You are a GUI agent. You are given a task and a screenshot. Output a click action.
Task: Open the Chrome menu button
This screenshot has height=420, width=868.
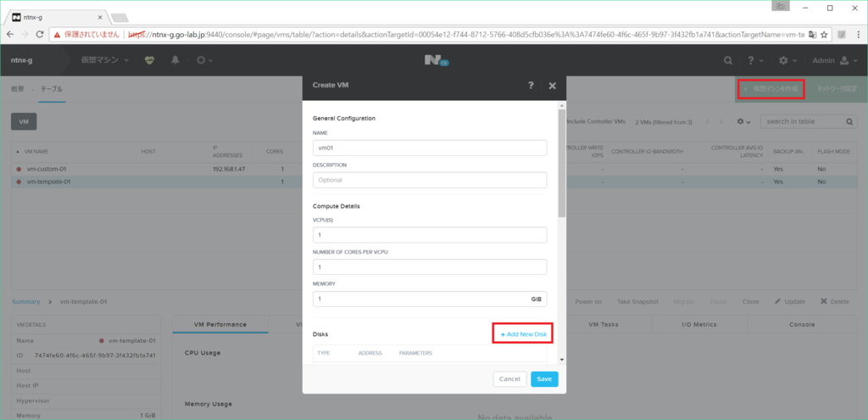pyautogui.click(x=858, y=34)
